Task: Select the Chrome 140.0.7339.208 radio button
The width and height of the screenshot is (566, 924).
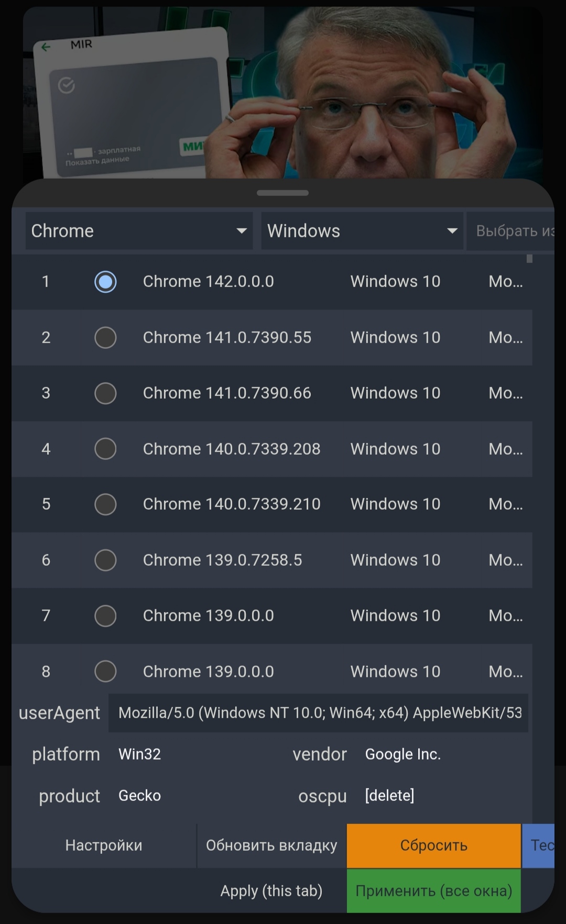Action: (x=105, y=449)
